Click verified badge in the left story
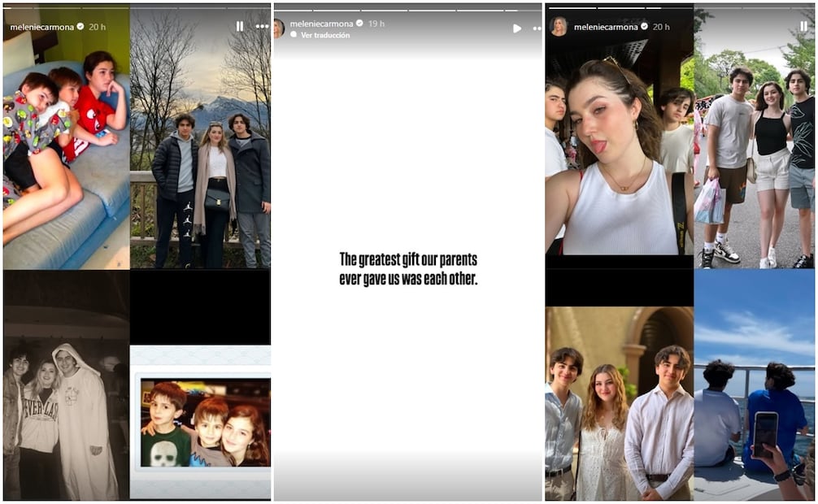818x504 pixels. pyautogui.click(x=80, y=27)
